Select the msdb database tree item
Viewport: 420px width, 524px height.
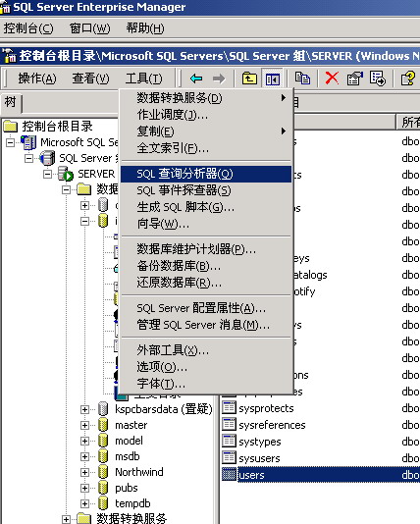pyautogui.click(x=128, y=456)
